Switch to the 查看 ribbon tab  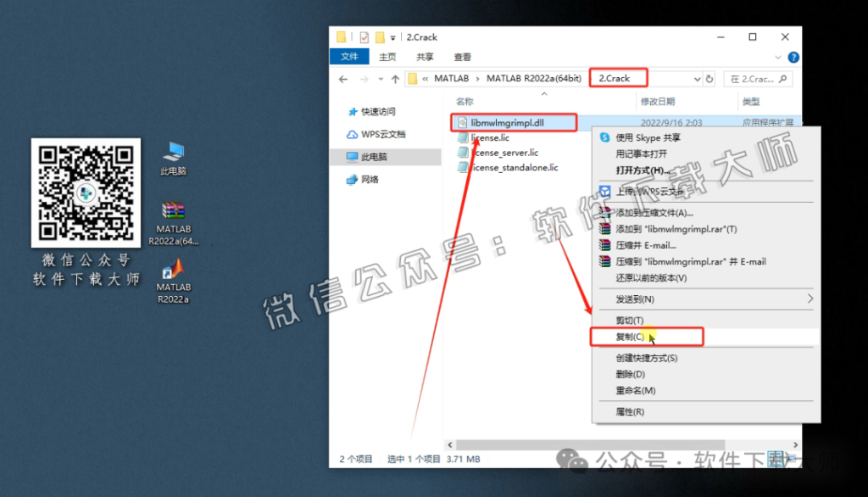[462, 57]
